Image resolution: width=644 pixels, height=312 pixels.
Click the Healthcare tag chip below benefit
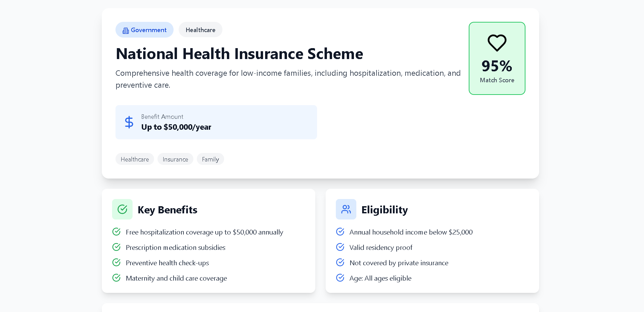[135, 159]
